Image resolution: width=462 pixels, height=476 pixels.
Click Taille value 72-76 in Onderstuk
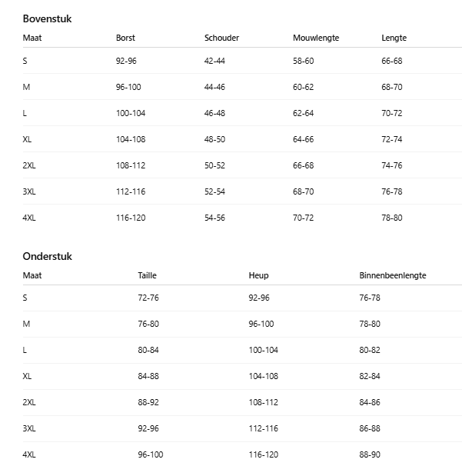click(x=148, y=298)
